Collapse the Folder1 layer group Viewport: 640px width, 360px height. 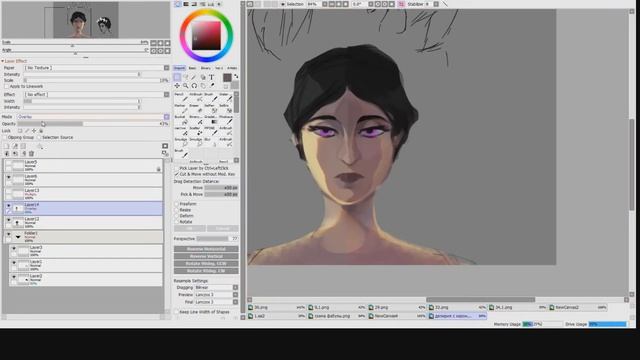(18, 236)
